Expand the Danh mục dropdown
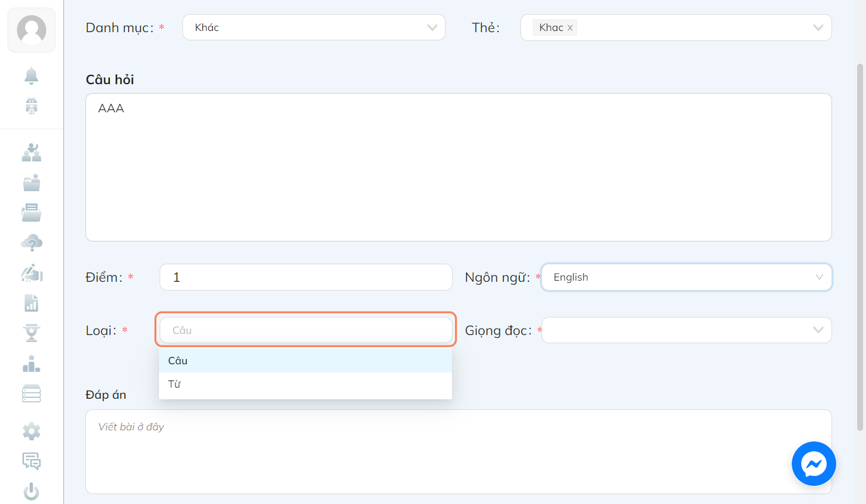This screenshot has width=866, height=504. (x=314, y=27)
